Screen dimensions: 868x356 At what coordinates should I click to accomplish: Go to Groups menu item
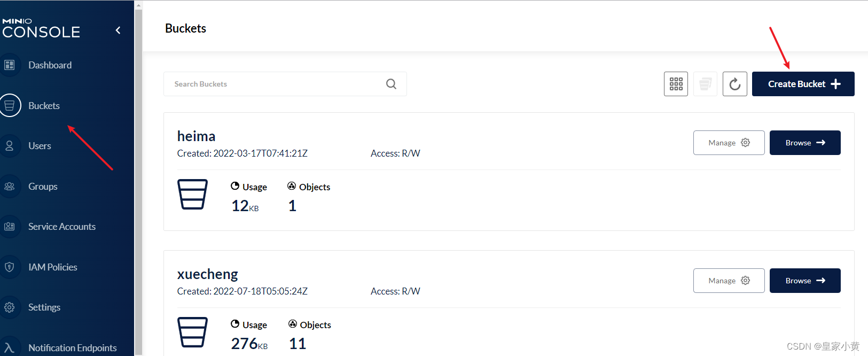pyautogui.click(x=43, y=187)
